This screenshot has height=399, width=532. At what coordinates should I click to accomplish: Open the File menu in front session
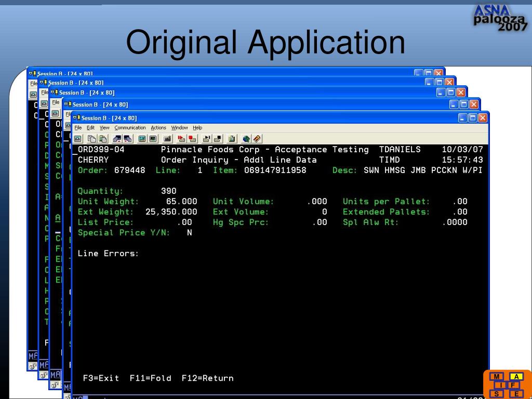78,128
